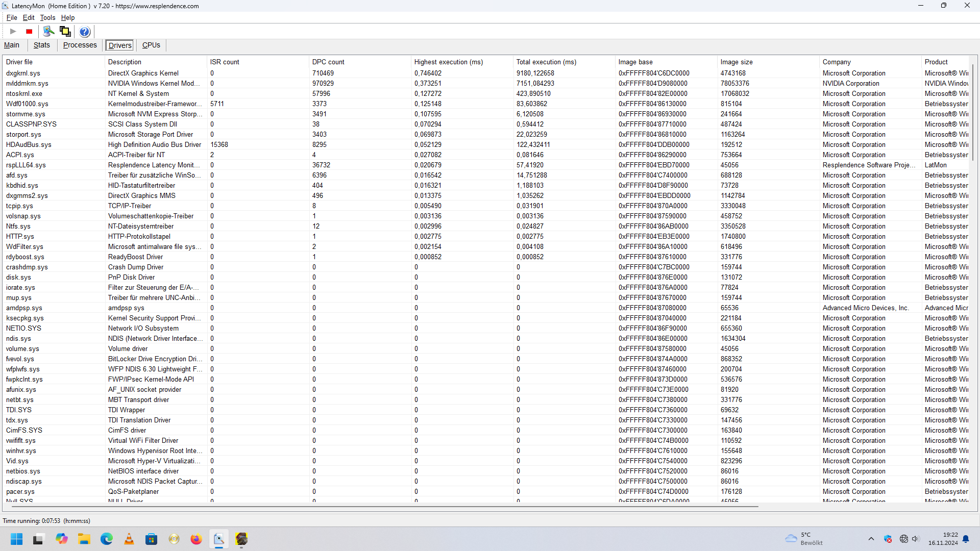Open File Explorer from taskbar
Image resolution: width=980 pixels, height=551 pixels.
tap(84, 539)
